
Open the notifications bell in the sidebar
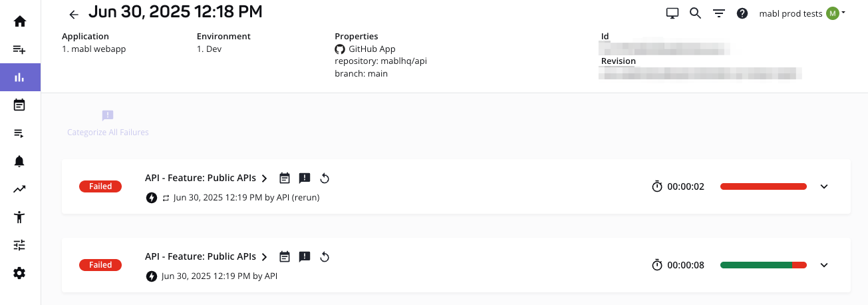pyautogui.click(x=20, y=161)
